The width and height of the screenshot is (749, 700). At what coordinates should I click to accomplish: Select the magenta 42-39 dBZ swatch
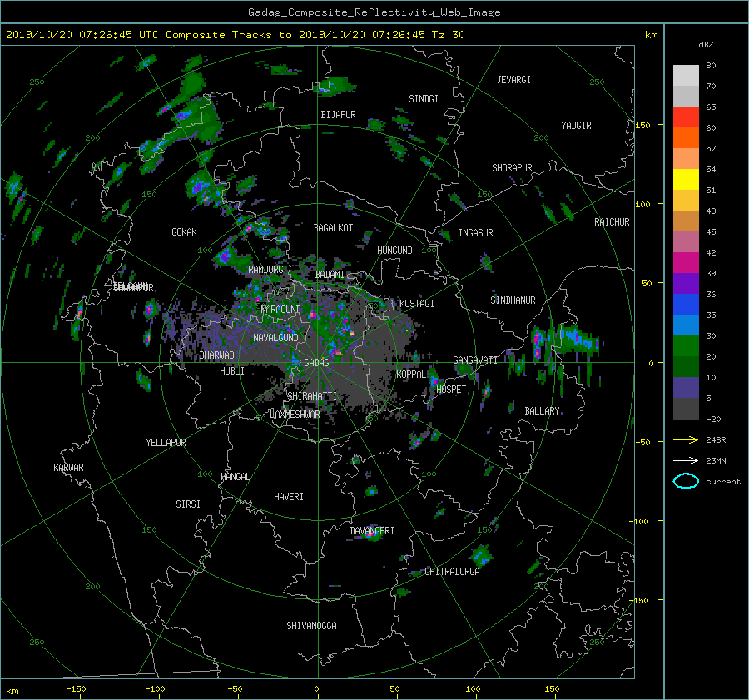(686, 263)
